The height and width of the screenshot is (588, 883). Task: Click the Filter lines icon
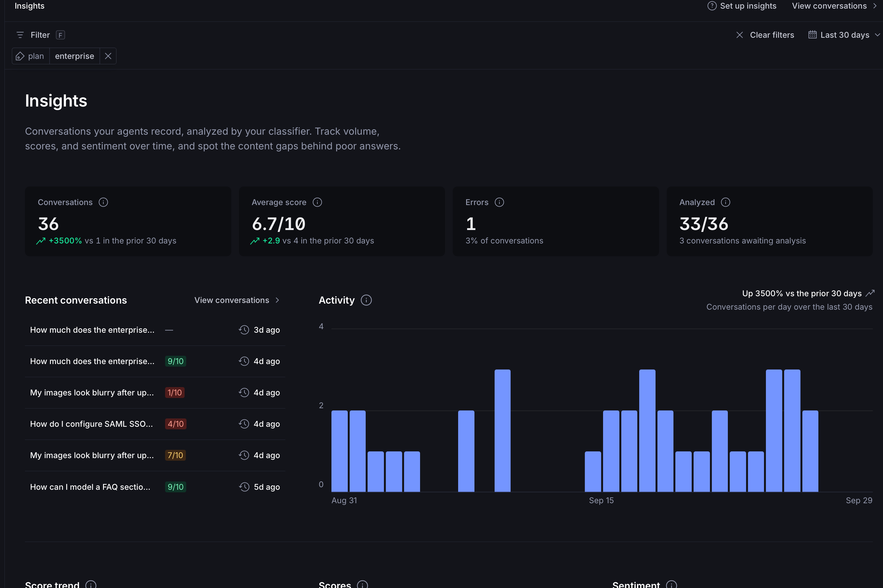20,35
